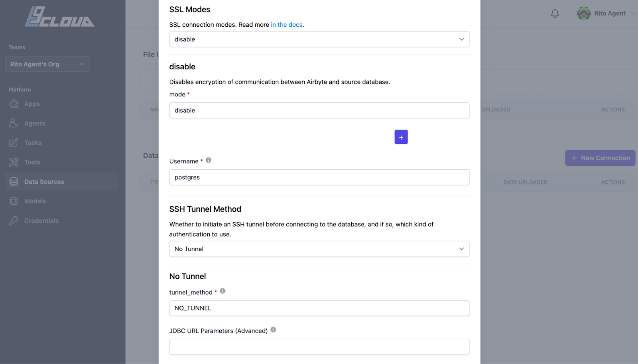
Task: Select the Tools sidebar icon
Action: pyautogui.click(x=13, y=162)
